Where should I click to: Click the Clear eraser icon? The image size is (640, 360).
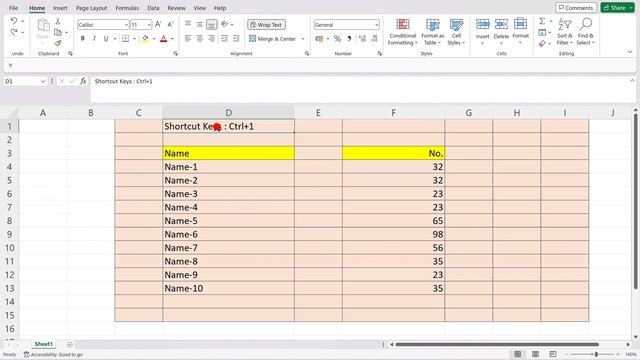point(542,43)
